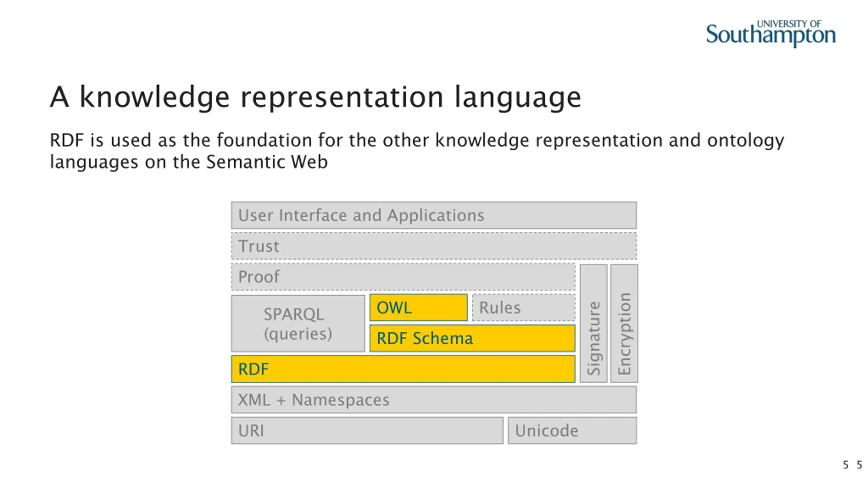The width and height of the screenshot is (868, 488).
Task: Select the SPARQL (queries) box
Action: pos(298,324)
